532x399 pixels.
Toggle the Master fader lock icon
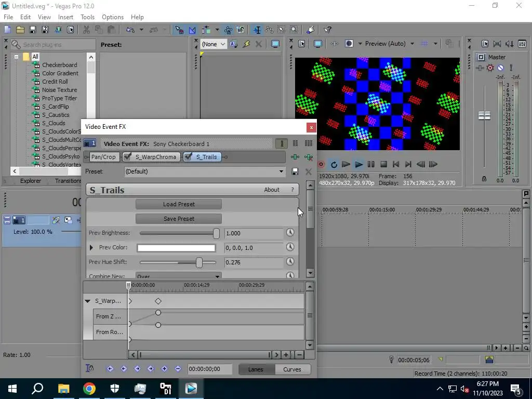point(484,179)
